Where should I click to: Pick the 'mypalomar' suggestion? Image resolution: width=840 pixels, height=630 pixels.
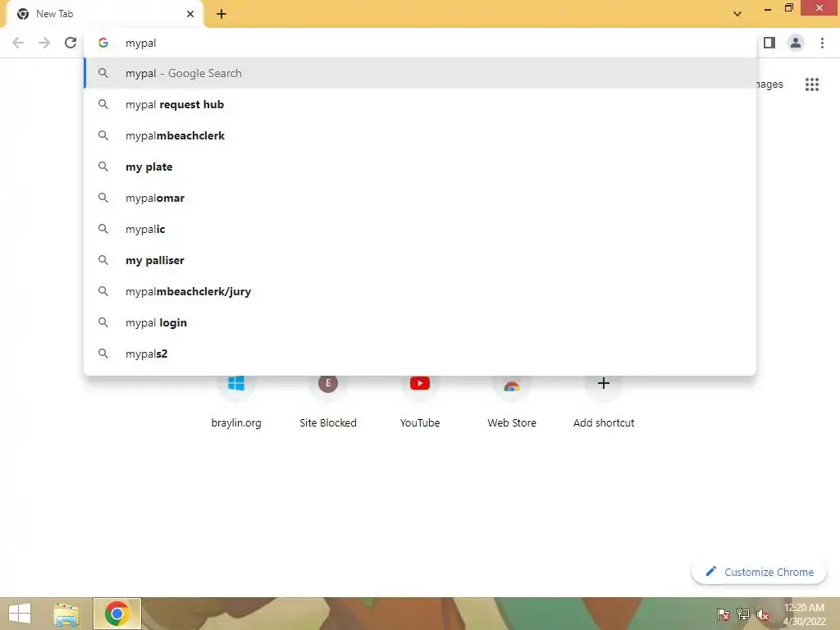pos(420,198)
